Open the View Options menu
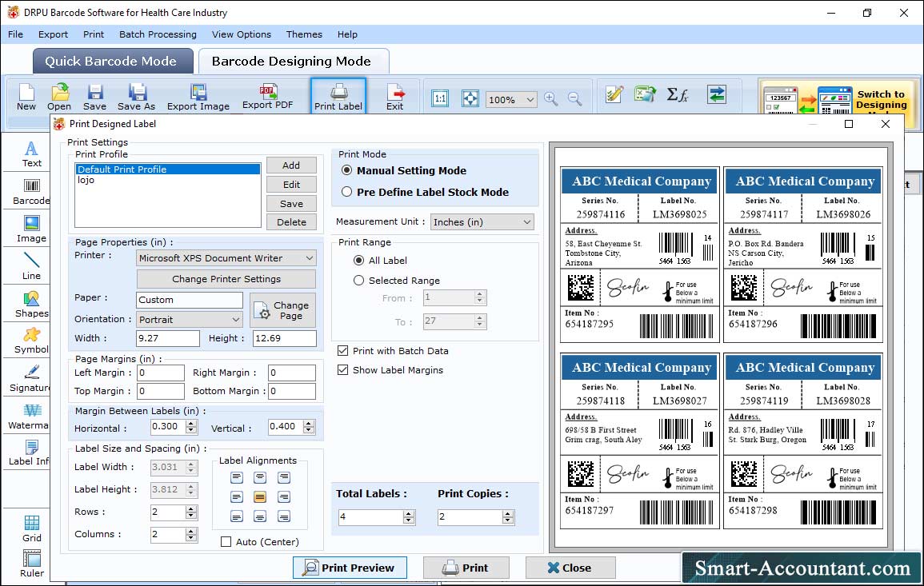 pyautogui.click(x=242, y=34)
